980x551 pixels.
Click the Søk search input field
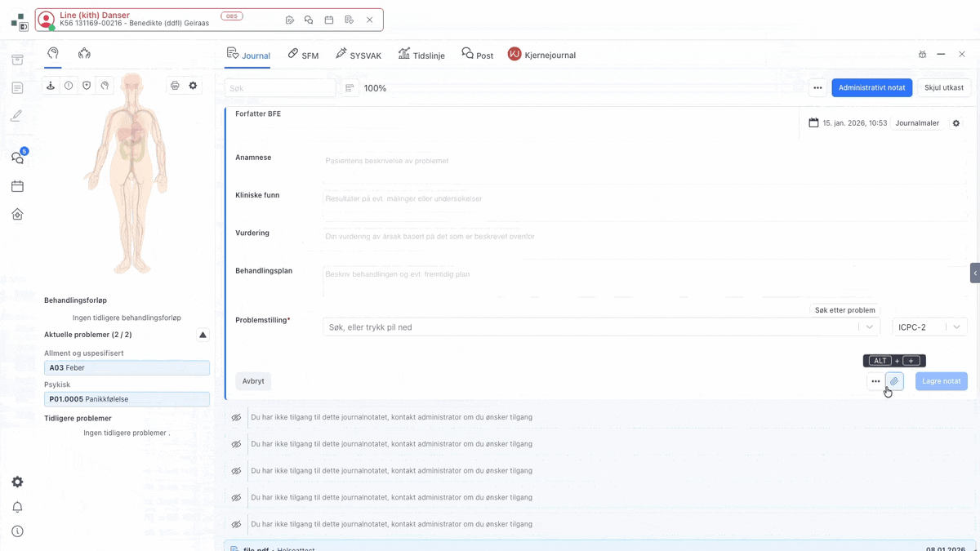point(280,88)
